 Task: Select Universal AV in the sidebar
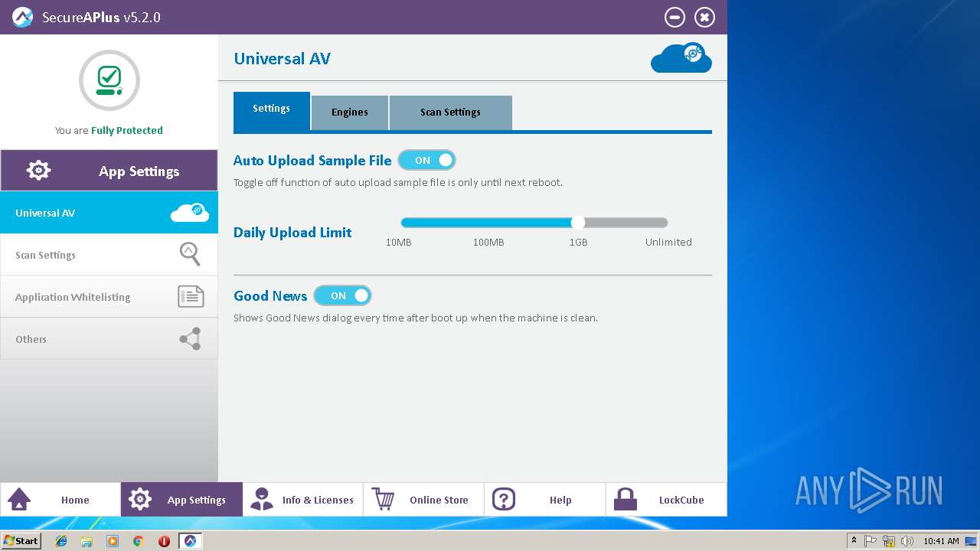pos(109,213)
